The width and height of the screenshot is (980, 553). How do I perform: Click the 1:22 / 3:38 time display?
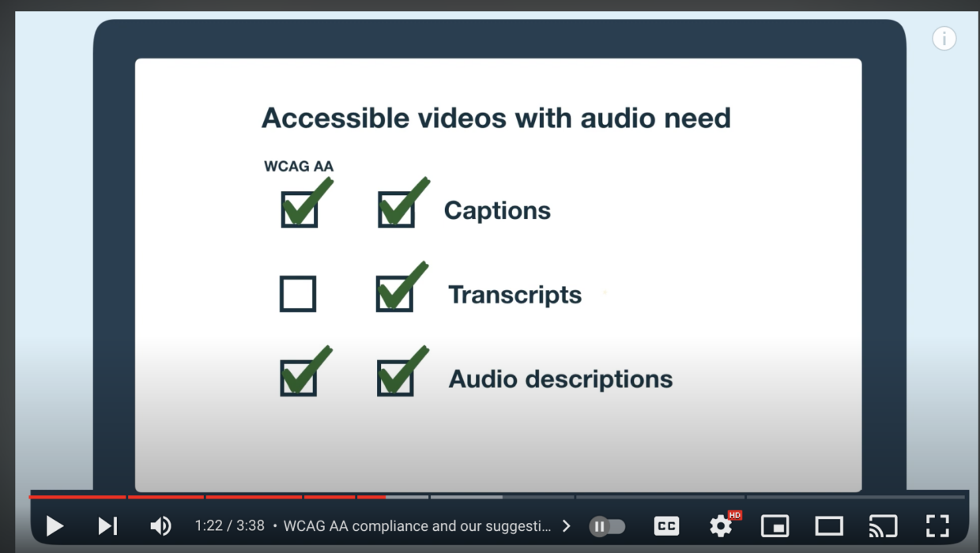tap(230, 525)
